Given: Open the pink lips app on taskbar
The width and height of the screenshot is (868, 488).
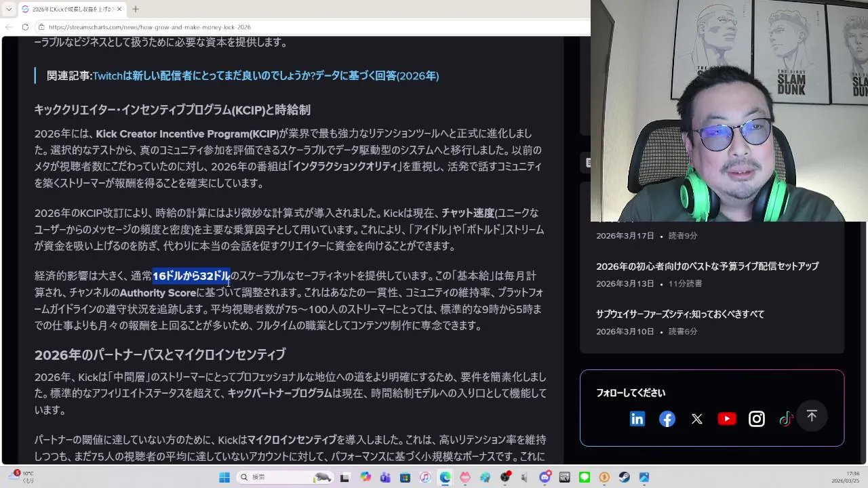Looking at the screenshot, I should click(465, 477).
